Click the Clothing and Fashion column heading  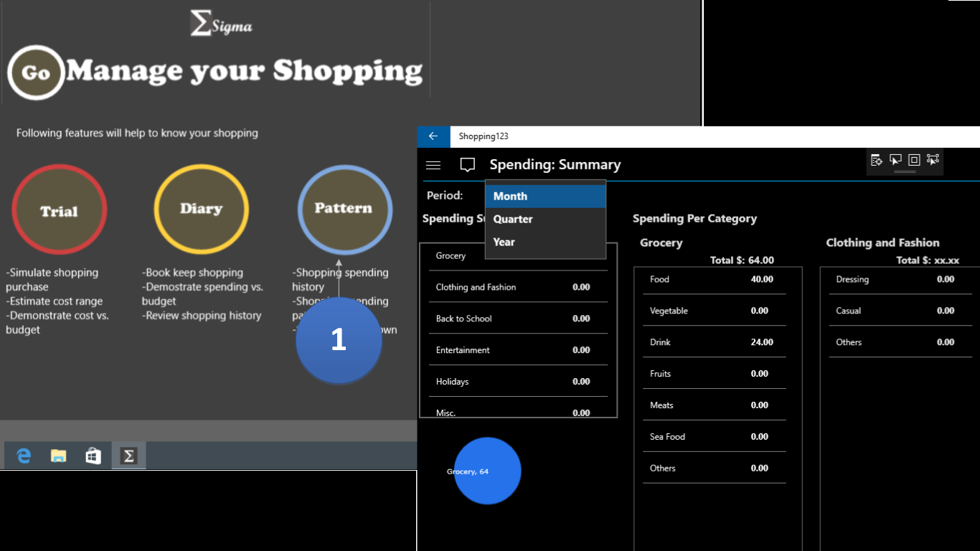(882, 243)
